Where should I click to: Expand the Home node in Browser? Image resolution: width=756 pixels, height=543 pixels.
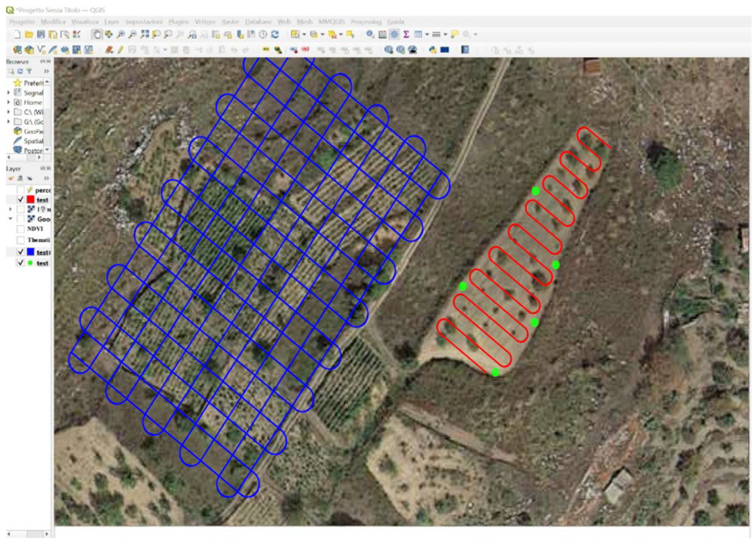click(9, 102)
